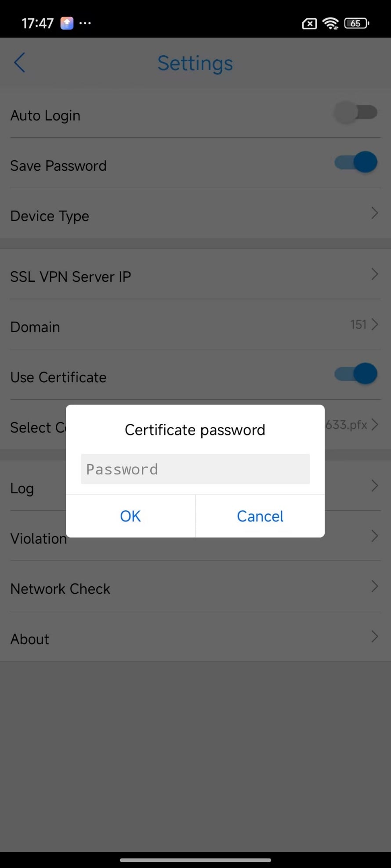Screen dimensions: 391x868
Task: Turn off the Use Certificate switch
Action: [x=356, y=374]
